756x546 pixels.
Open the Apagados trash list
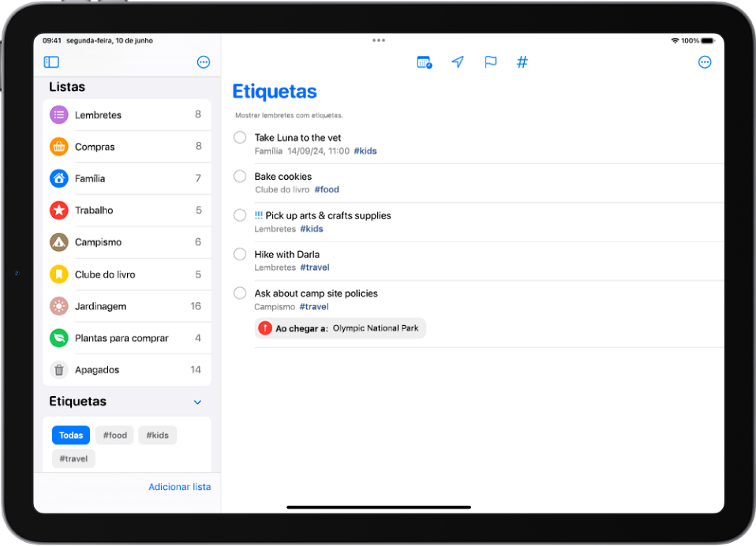click(126, 369)
